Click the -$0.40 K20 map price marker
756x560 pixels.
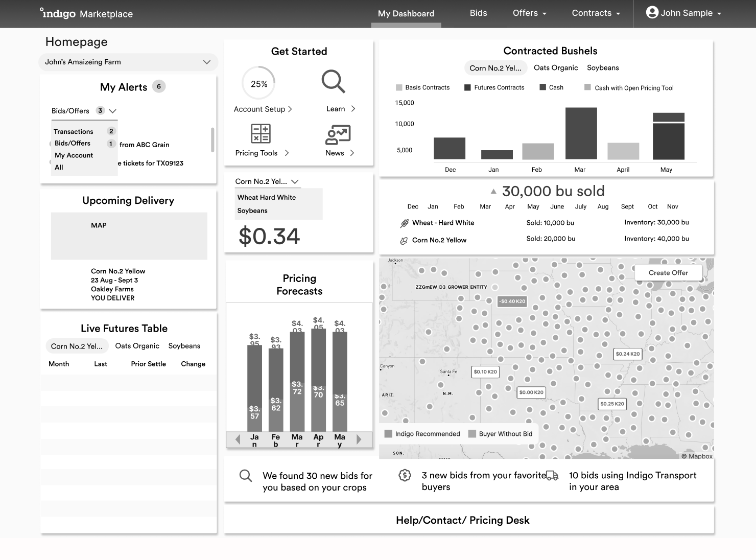click(512, 301)
